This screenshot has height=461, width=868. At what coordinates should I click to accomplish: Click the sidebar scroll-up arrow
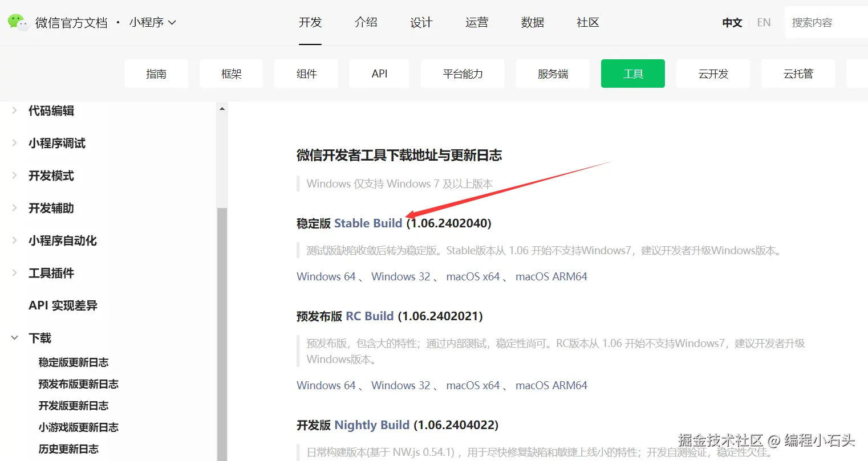[222, 108]
